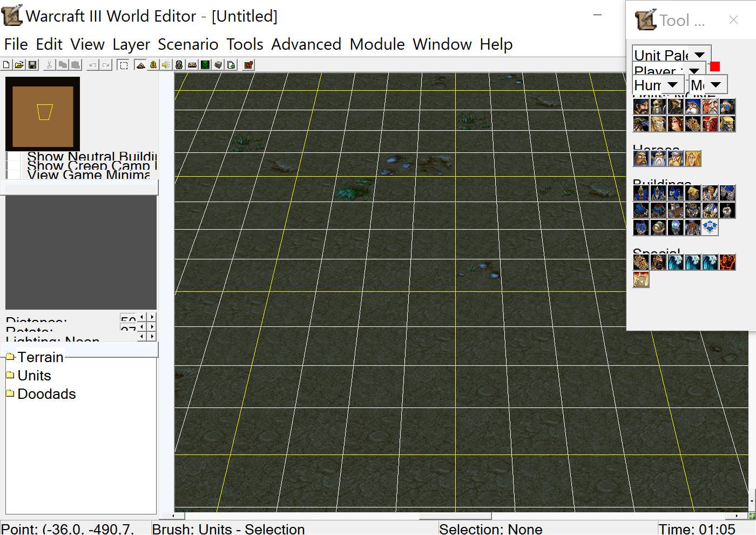The width and height of the screenshot is (756, 535).
Task: Open the Tools menu
Action: click(x=245, y=44)
